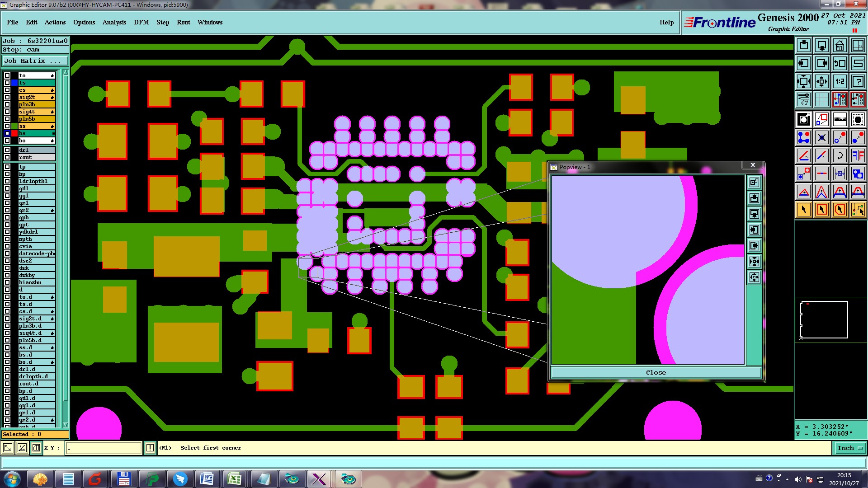The image size is (868, 488).
Task: Click the previous view icon
Action: [x=840, y=63]
